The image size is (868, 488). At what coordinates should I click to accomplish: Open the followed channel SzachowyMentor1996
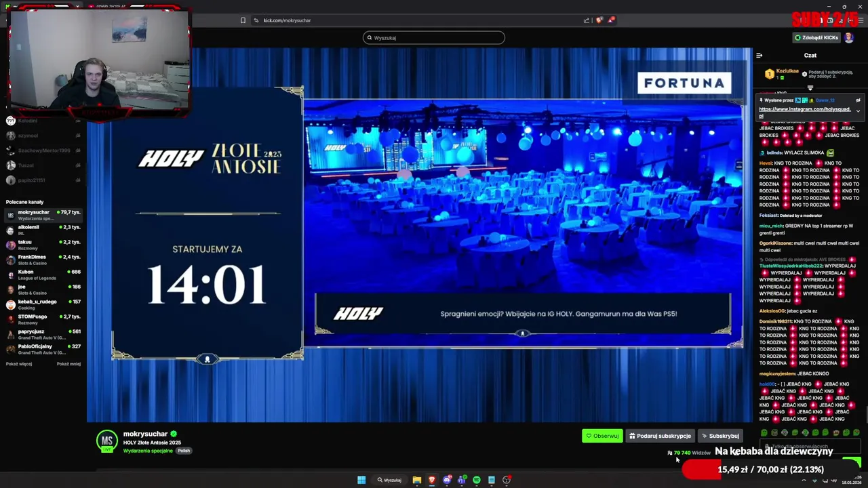coord(43,150)
